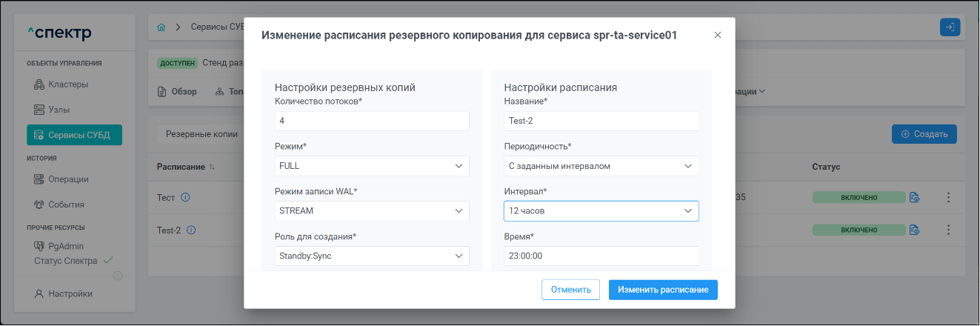Open Кластеры in the sidebar
Image resolution: width=980 pixels, height=326 pixels.
(68, 84)
